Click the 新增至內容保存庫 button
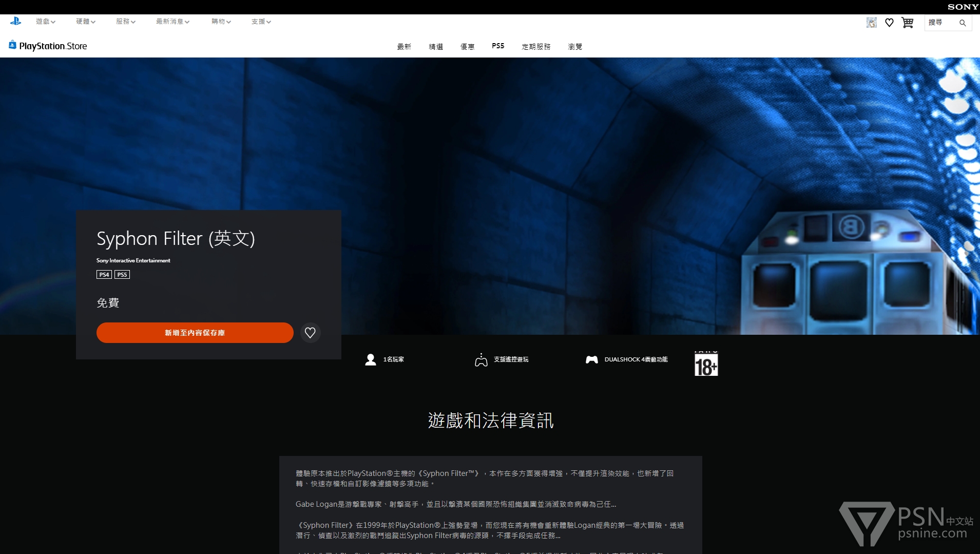Image resolution: width=980 pixels, height=554 pixels. pos(195,333)
